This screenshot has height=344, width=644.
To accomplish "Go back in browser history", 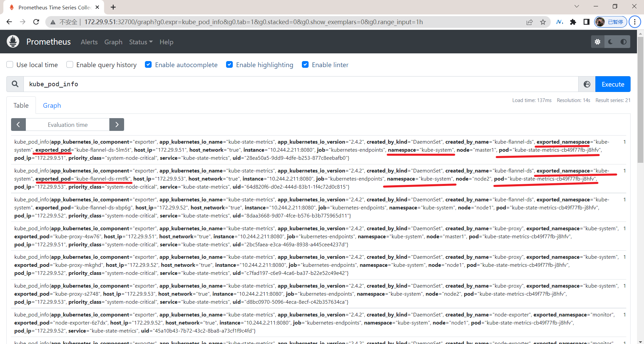I will point(9,22).
